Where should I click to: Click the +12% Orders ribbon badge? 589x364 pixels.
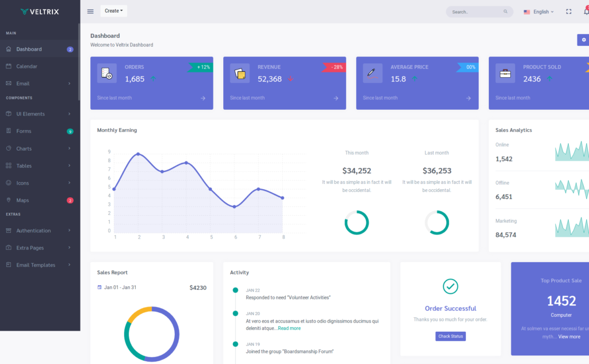pyautogui.click(x=201, y=67)
